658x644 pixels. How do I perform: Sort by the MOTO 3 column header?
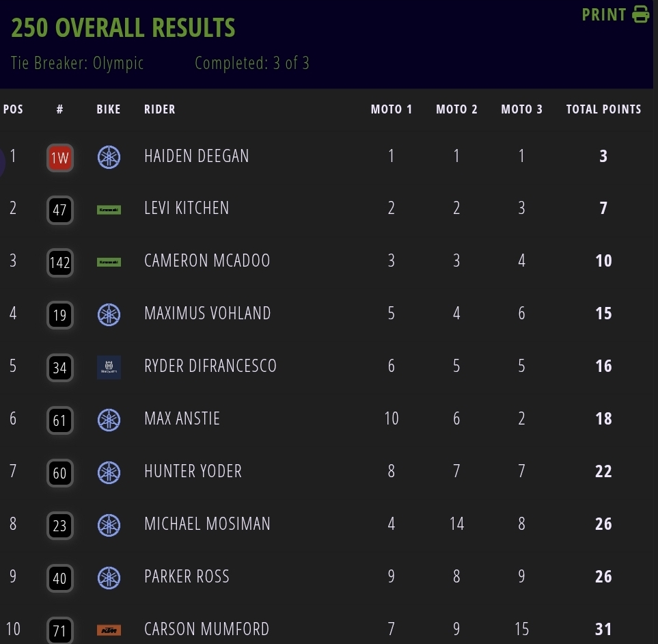[x=521, y=109]
